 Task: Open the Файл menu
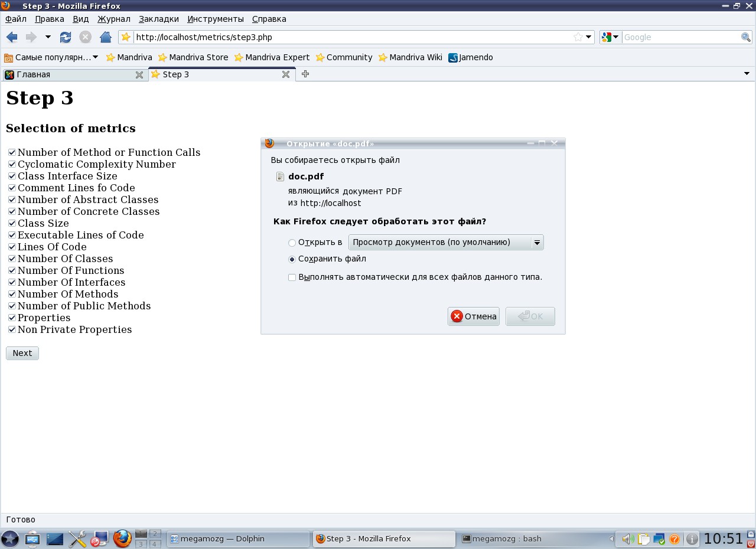click(x=16, y=19)
